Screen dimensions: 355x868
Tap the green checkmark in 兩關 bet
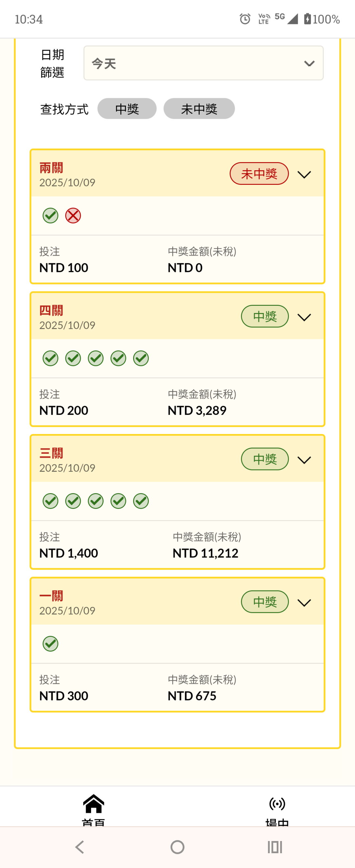pyautogui.click(x=51, y=216)
